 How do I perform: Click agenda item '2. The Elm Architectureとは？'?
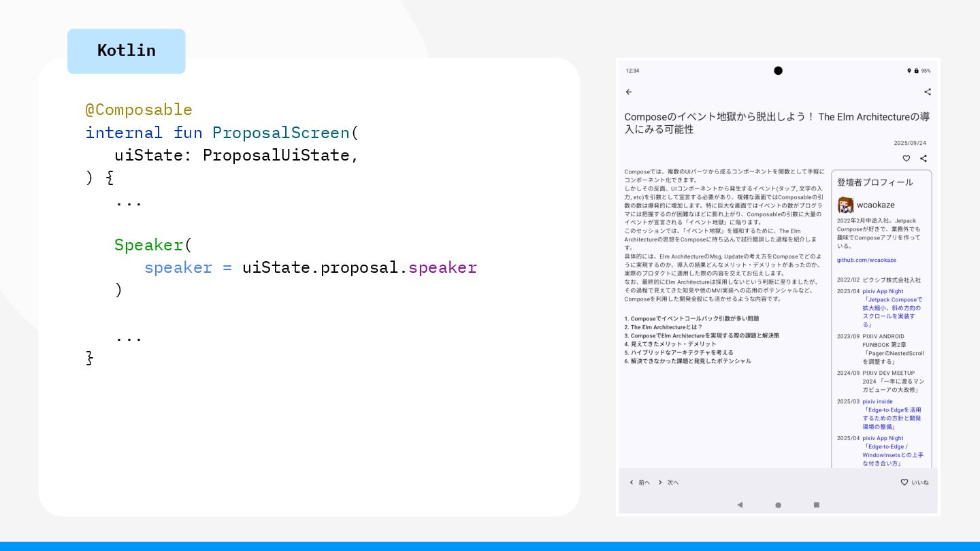(x=664, y=327)
